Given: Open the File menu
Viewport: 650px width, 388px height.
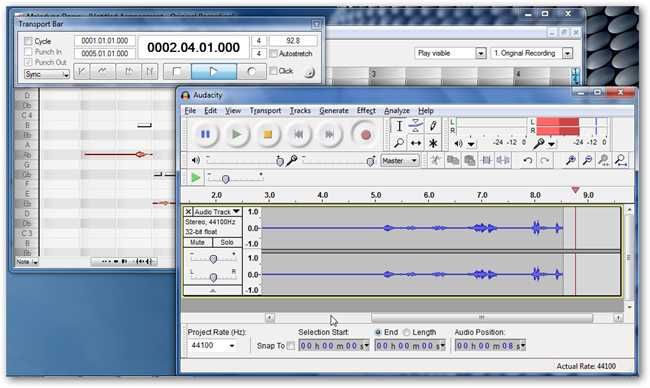Looking at the screenshot, I should pyautogui.click(x=190, y=111).
